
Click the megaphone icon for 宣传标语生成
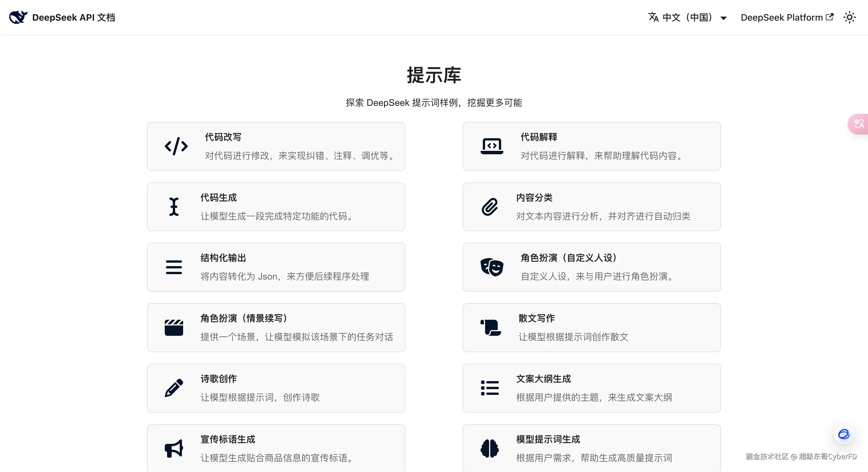[x=174, y=448]
